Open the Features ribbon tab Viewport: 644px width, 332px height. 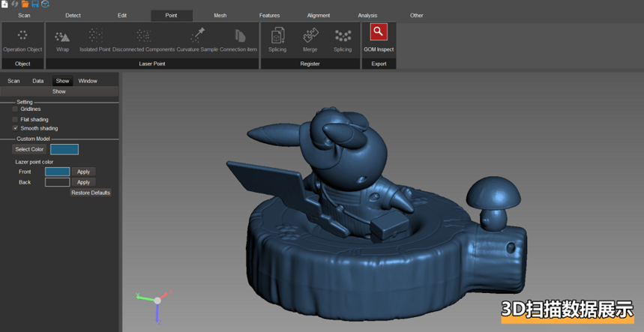[269, 16]
